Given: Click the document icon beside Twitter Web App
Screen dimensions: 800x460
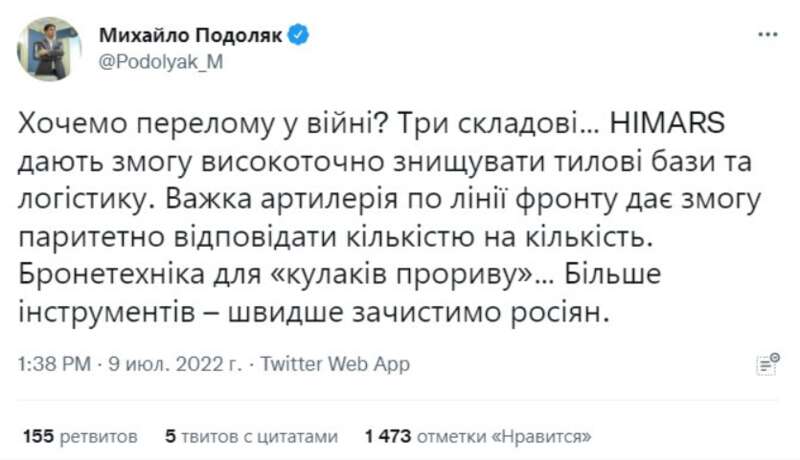Looking at the screenshot, I should click(767, 364).
